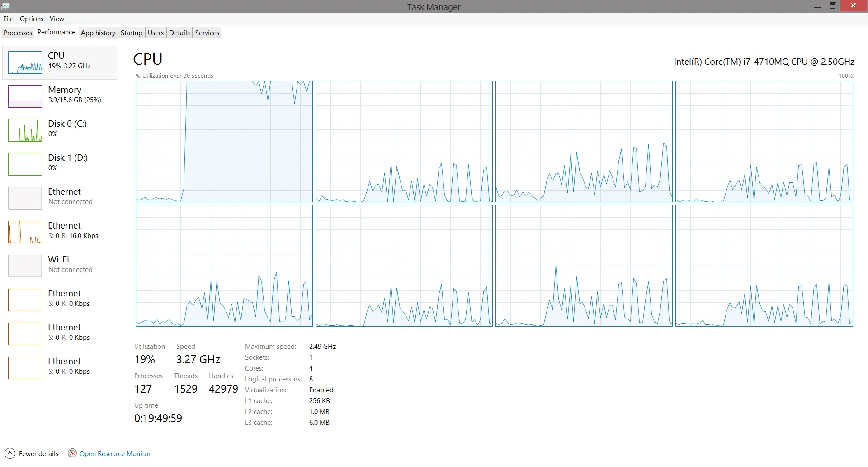Switch to the App history tab
The image size is (868, 467).
tap(98, 33)
